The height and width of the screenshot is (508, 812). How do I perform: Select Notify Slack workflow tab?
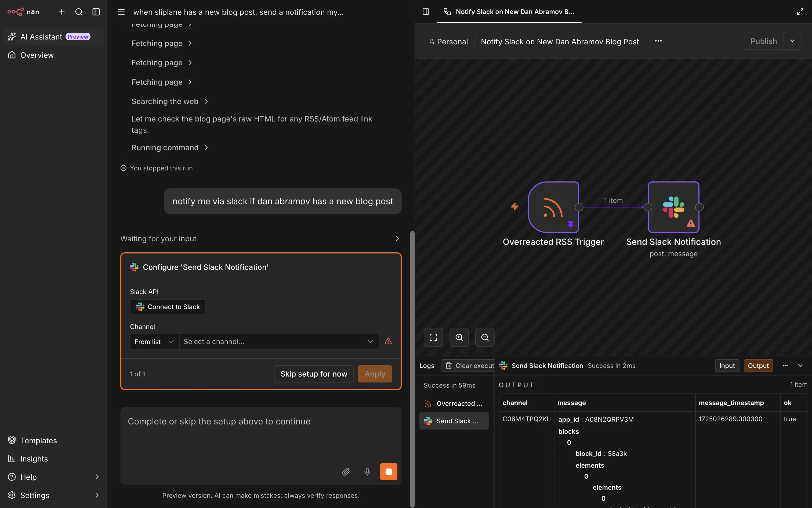click(509, 12)
